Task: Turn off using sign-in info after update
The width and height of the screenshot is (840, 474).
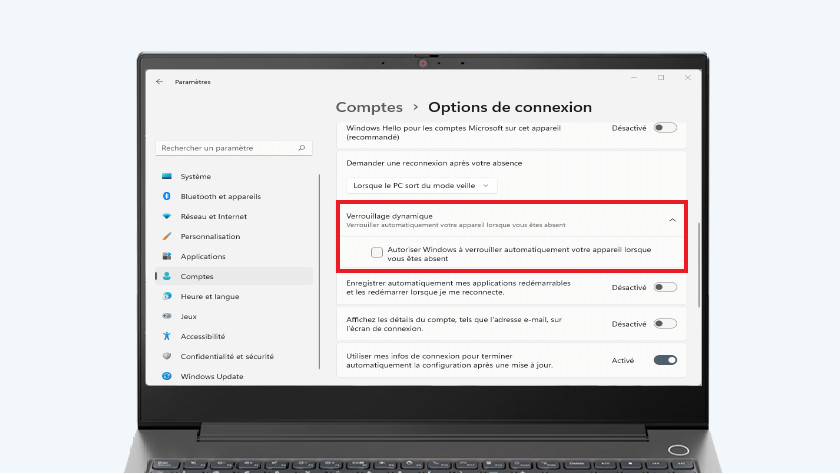Action: click(x=665, y=360)
